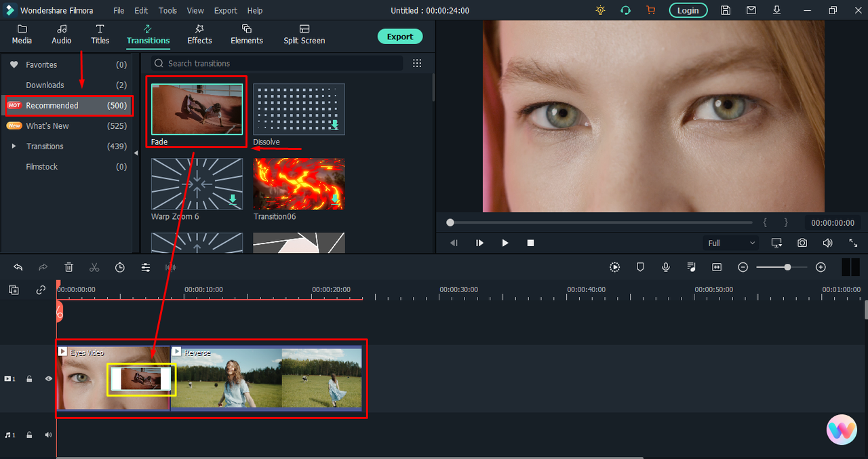
Task: Take a snapshot with camera icon
Action: [802, 243]
